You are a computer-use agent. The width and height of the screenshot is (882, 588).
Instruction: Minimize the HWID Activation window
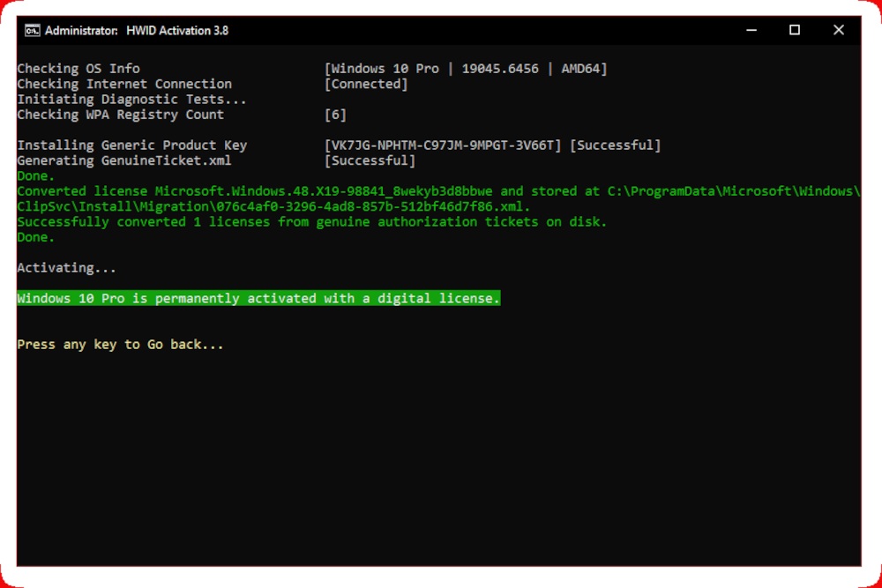tap(751, 30)
